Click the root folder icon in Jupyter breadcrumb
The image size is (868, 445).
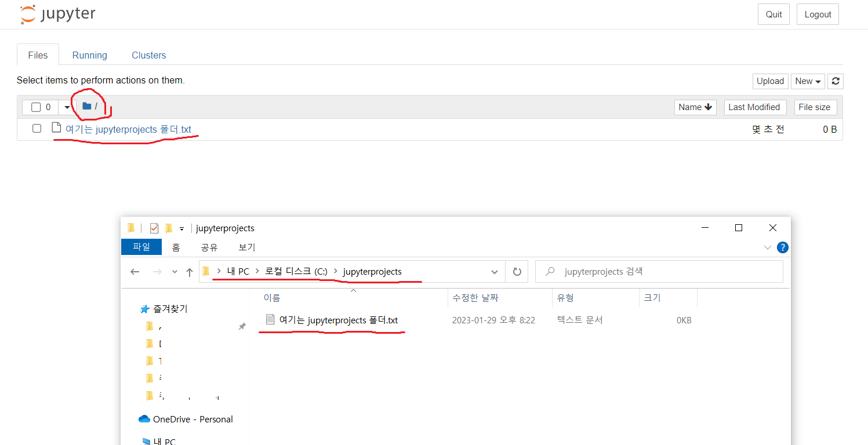coord(87,106)
